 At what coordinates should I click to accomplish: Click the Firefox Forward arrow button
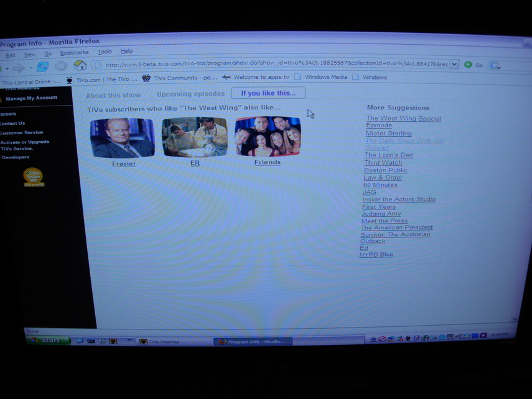[19, 68]
